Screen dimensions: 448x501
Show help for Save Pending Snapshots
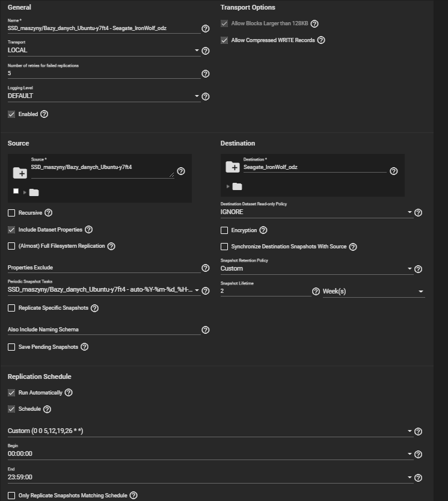pos(84,346)
